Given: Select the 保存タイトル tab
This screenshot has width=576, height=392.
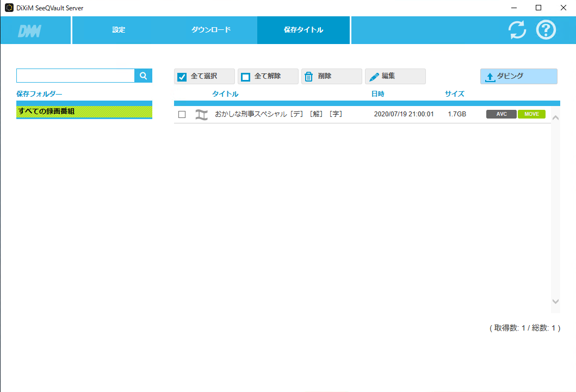Looking at the screenshot, I should pos(304,30).
